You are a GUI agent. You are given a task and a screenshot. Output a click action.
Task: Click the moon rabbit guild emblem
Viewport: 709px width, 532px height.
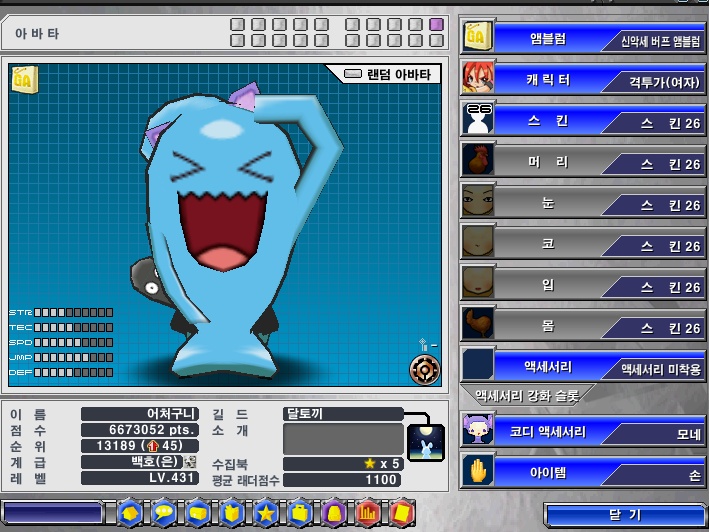(x=425, y=442)
